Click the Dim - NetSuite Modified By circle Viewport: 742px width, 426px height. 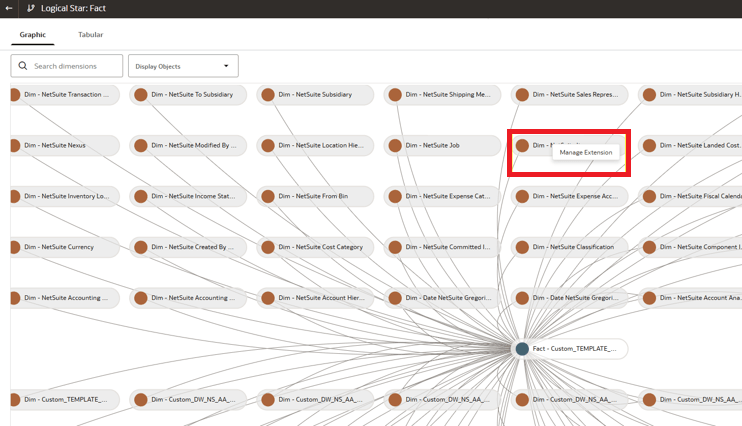tap(141, 145)
